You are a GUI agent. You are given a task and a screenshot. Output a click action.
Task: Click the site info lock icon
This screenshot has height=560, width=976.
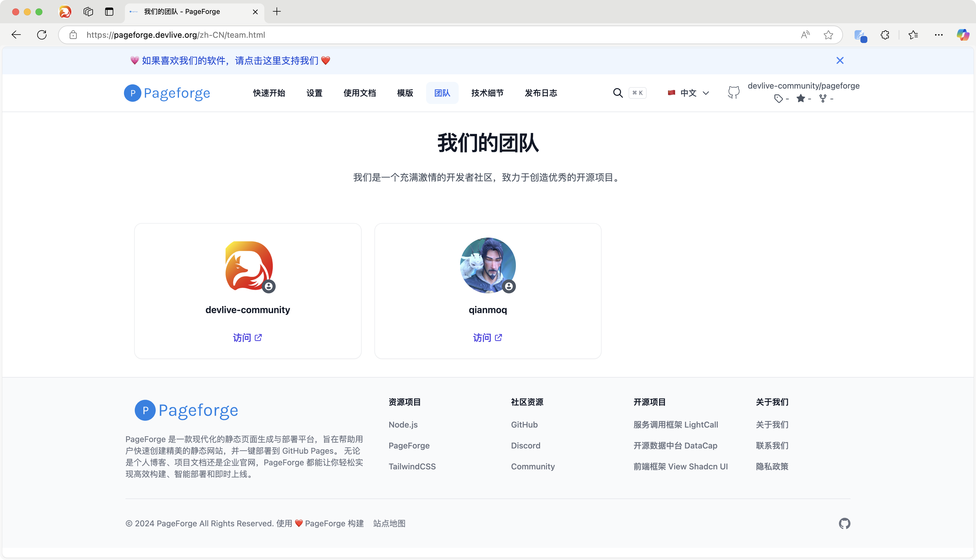(x=73, y=35)
